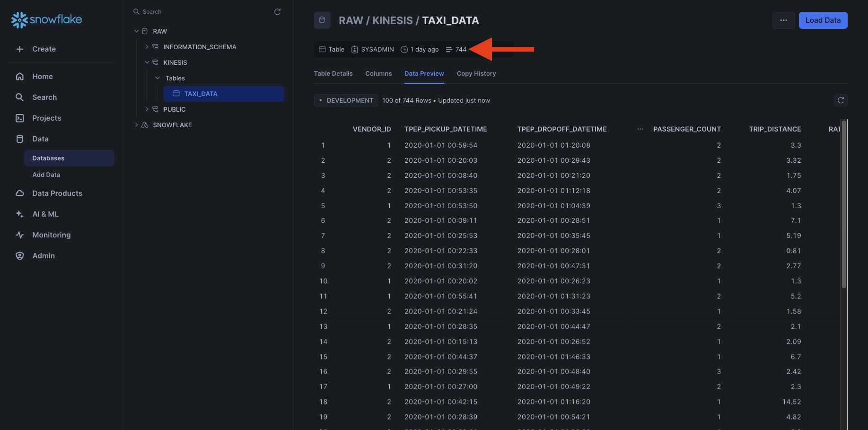Image resolution: width=868 pixels, height=430 pixels.
Task: Click the PUBLIC schema icon
Action: (x=155, y=109)
